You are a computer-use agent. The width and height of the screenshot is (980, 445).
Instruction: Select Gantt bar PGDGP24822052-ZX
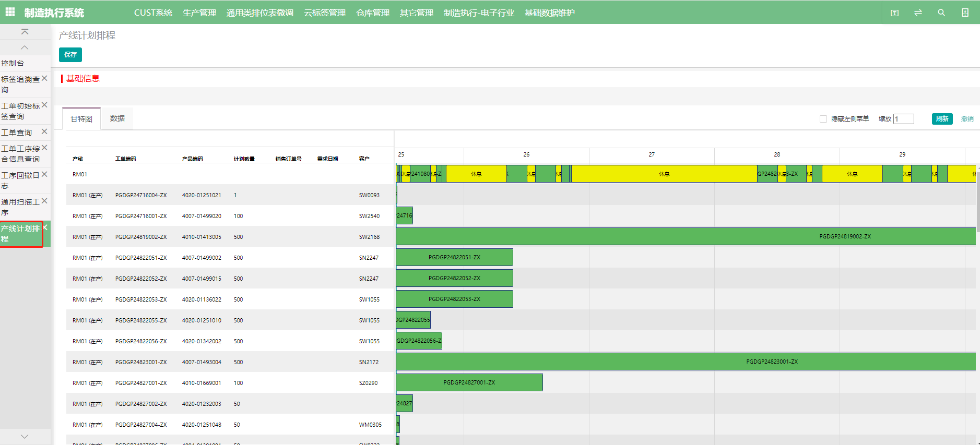pos(455,278)
